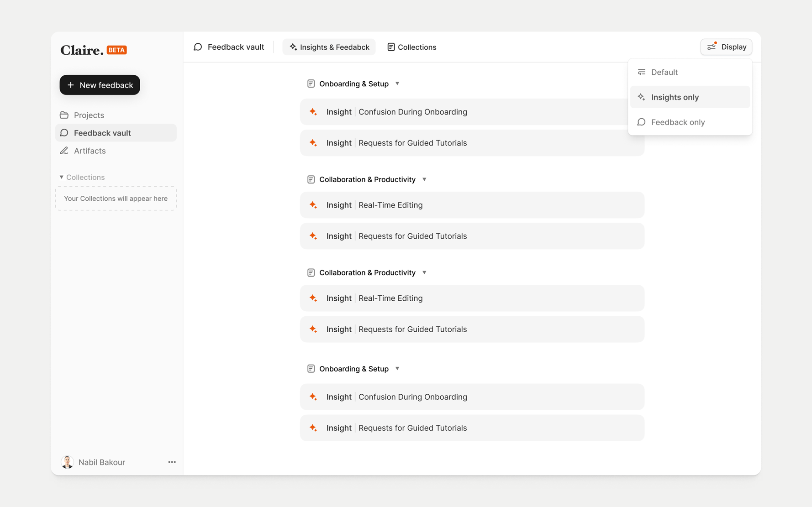Click orange sparkle on last Confusion During Onboarding row

pyautogui.click(x=313, y=397)
